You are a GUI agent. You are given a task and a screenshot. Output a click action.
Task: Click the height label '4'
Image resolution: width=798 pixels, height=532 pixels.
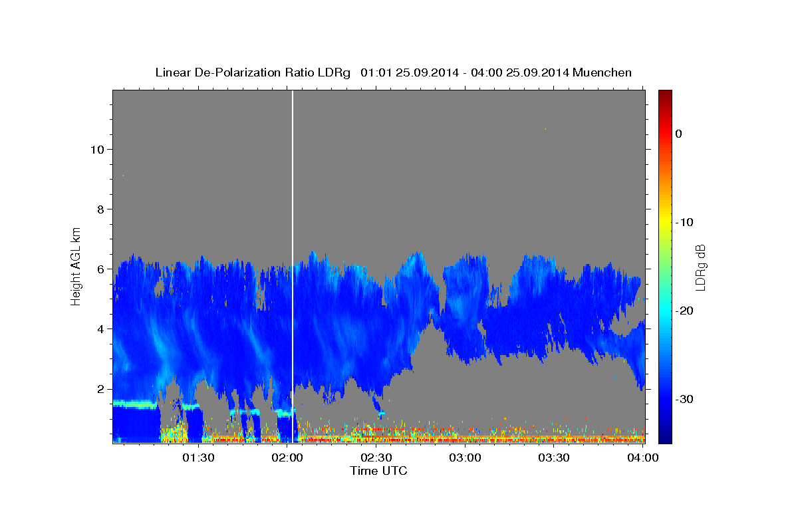click(x=101, y=329)
